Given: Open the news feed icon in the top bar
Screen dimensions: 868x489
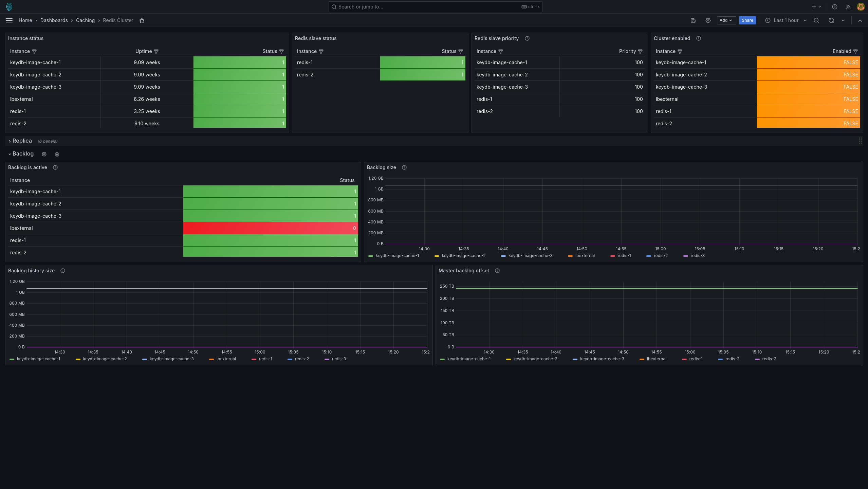Looking at the screenshot, I should tap(848, 7).
